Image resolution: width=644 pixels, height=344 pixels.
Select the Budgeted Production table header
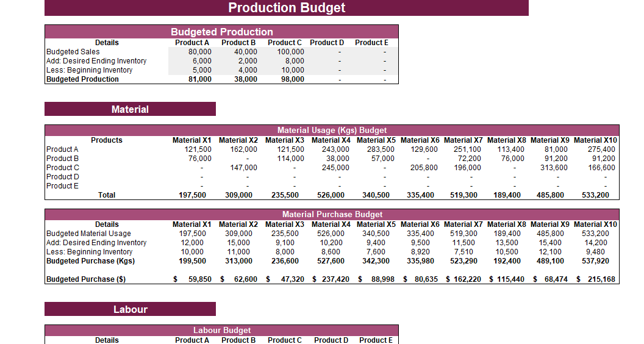(221, 32)
